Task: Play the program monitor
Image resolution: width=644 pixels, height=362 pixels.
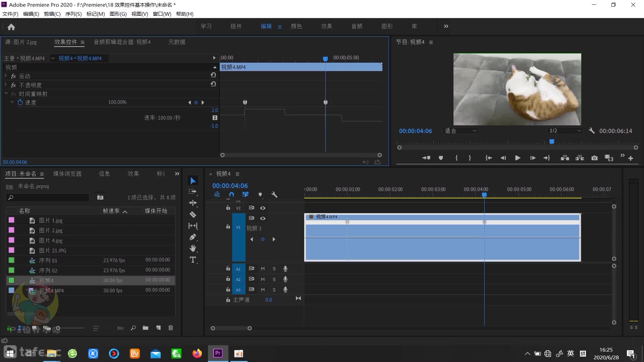Action: [x=518, y=158]
